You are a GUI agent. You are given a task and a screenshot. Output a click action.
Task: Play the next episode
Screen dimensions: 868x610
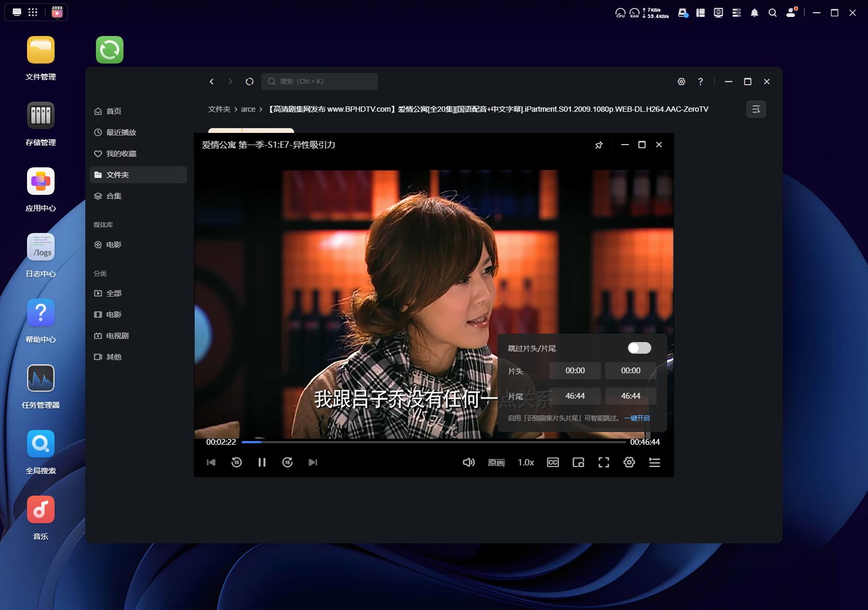pyautogui.click(x=313, y=462)
